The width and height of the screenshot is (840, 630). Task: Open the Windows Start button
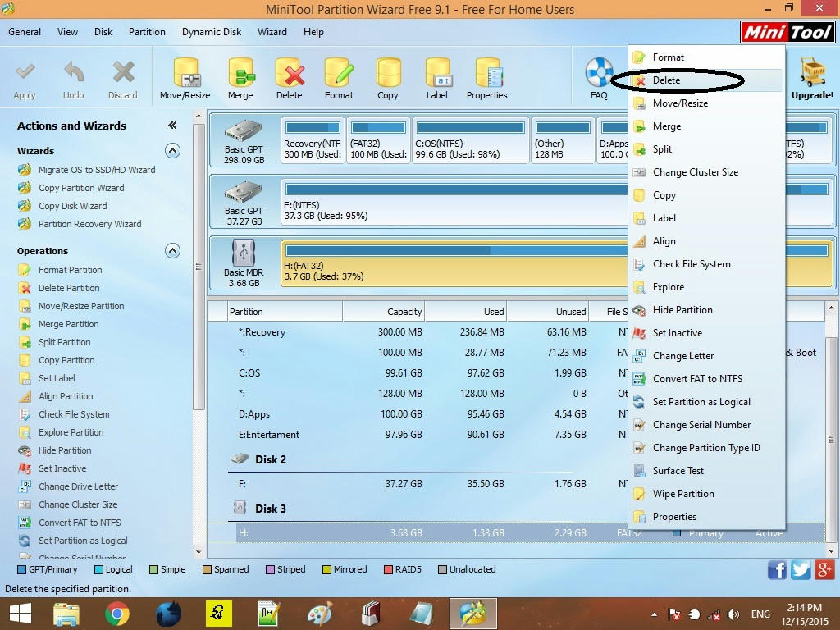21,614
